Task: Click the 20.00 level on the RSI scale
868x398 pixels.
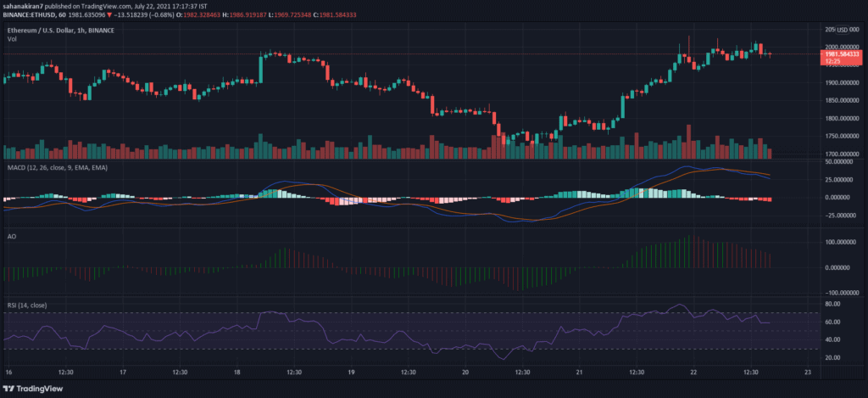Action: 833,358
